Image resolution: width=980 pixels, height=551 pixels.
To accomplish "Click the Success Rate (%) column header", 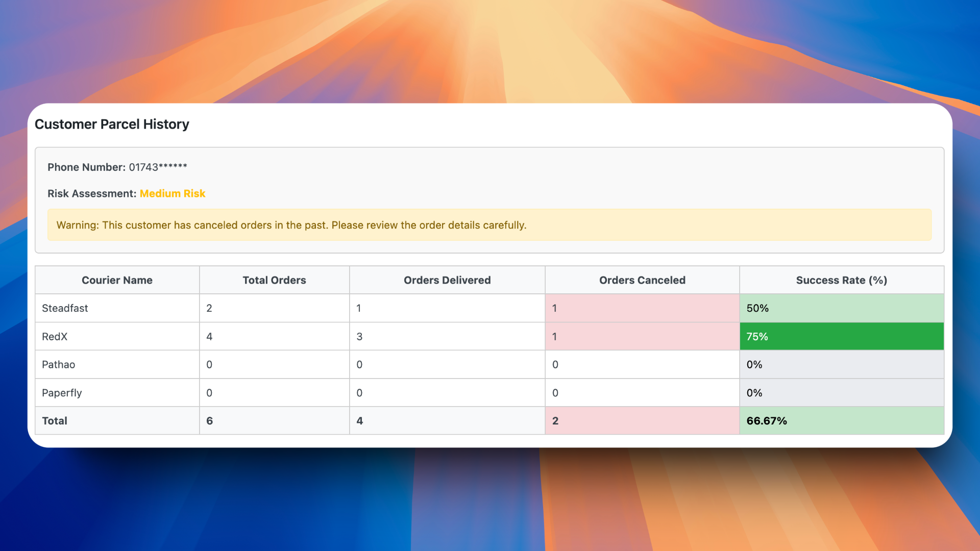I will click(842, 280).
